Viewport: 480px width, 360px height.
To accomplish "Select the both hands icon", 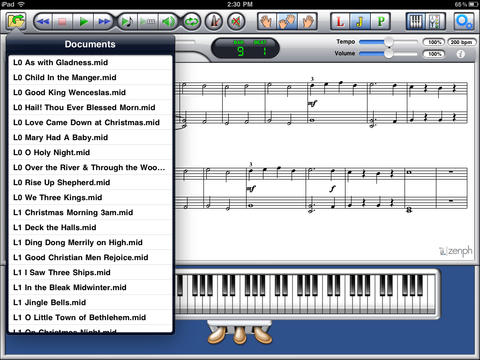I will 287,22.
